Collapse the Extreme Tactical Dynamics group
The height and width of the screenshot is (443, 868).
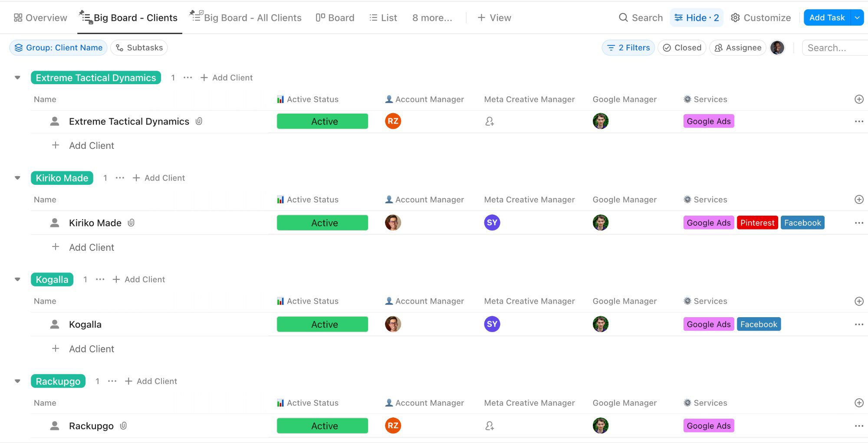[x=17, y=77]
